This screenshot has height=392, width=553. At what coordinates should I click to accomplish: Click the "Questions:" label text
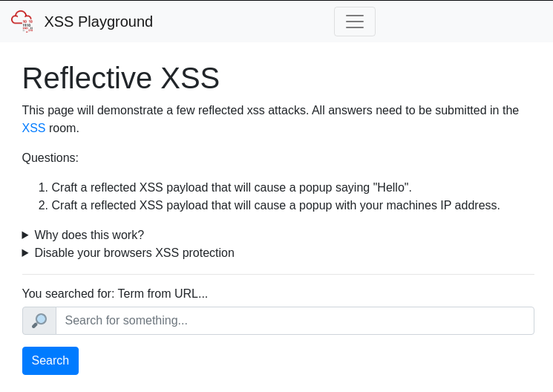click(x=50, y=158)
